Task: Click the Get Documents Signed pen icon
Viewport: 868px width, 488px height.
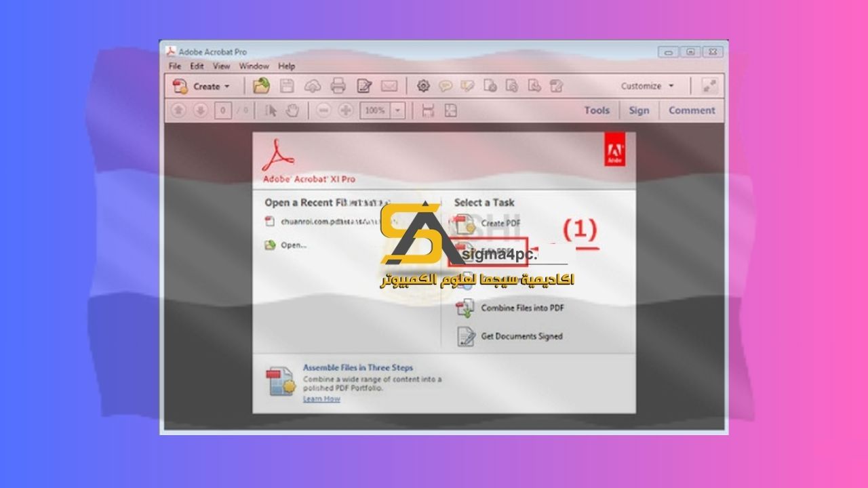Action: (466, 336)
